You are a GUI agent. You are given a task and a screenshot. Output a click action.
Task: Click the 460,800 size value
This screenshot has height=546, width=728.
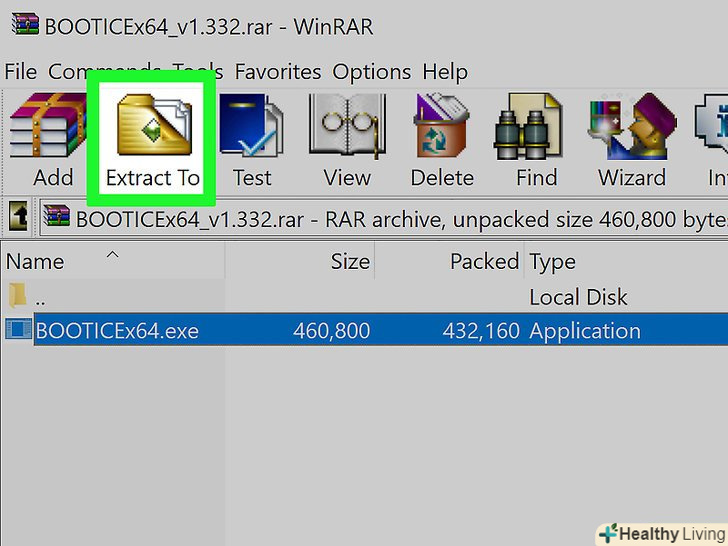point(332,331)
